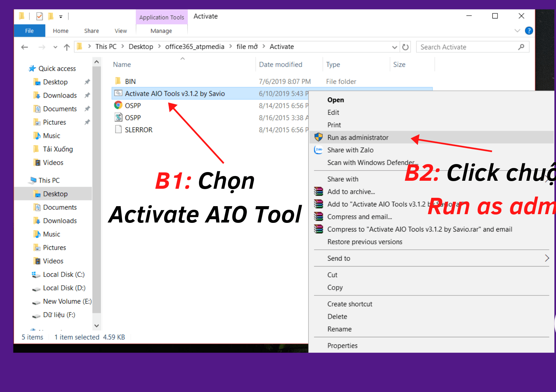Open Local Disk (C:) drive
556x392 pixels.
(x=64, y=274)
